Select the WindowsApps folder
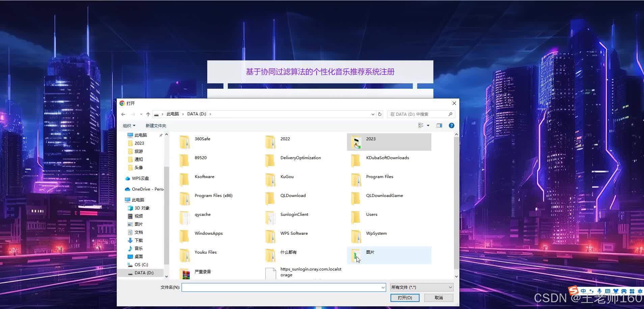 (218, 236)
